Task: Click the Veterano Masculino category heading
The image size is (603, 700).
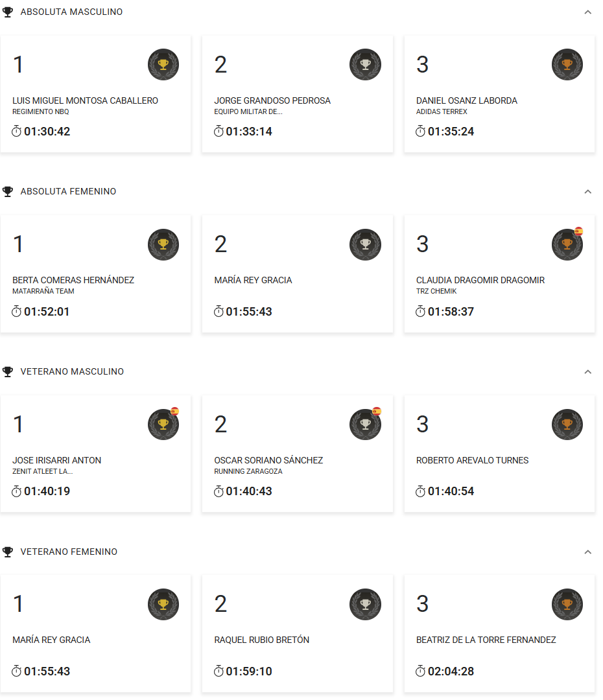Action: (x=72, y=372)
